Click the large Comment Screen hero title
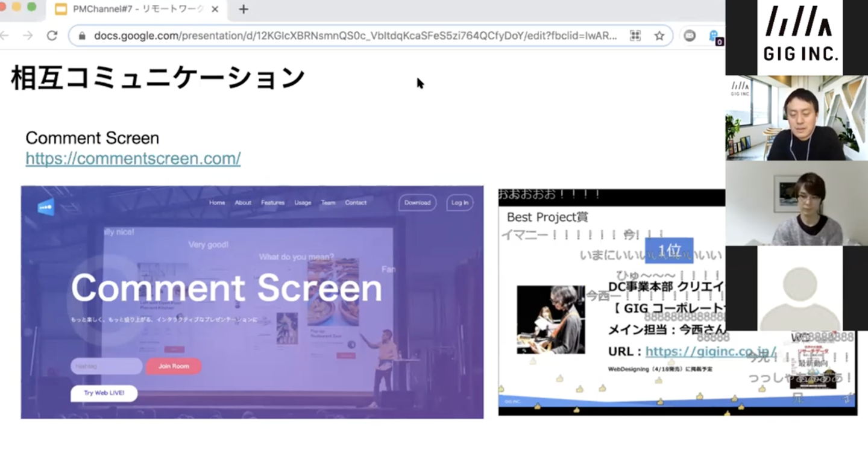868x462 pixels. [227, 288]
